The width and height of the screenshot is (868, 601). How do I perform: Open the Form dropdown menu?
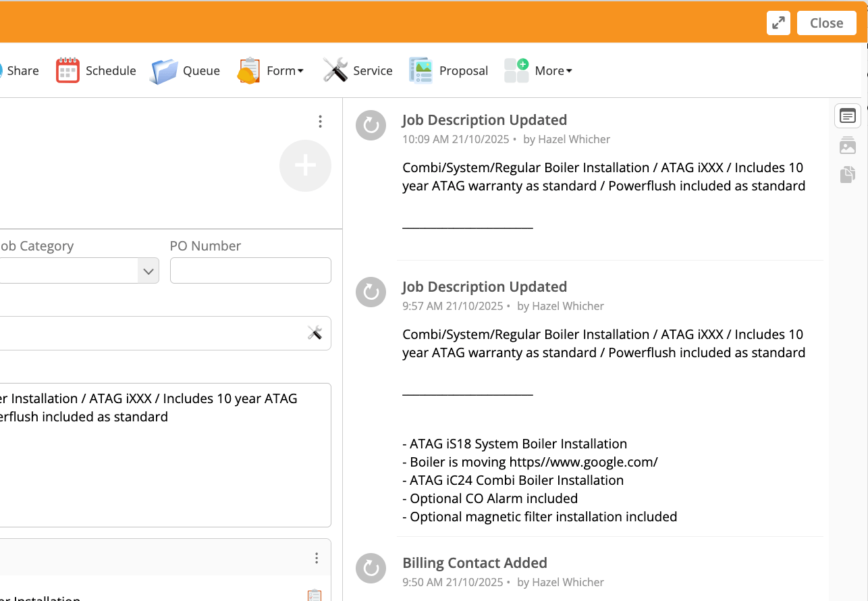coord(271,70)
